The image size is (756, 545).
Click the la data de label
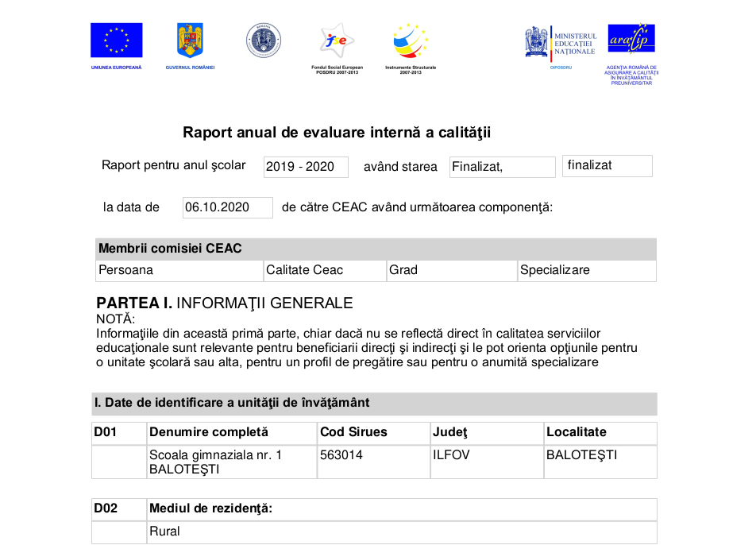click(x=131, y=207)
